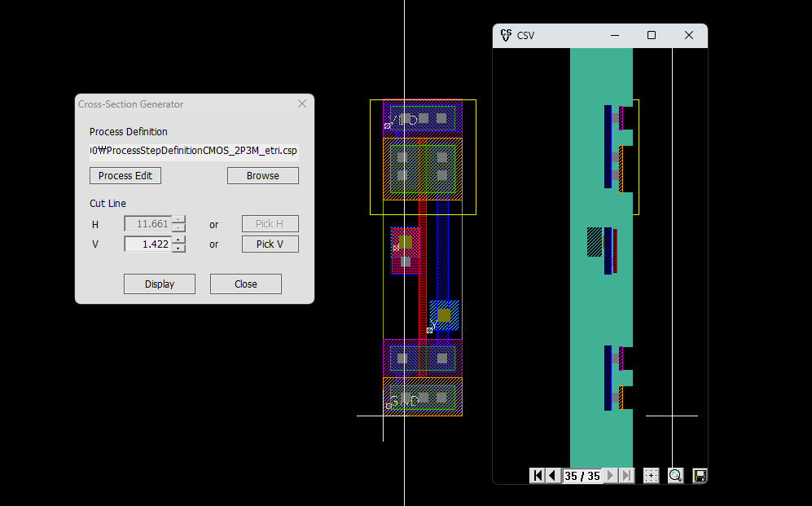Close Cross-Section Generator with X icon
The image size is (812, 506).
click(x=302, y=103)
